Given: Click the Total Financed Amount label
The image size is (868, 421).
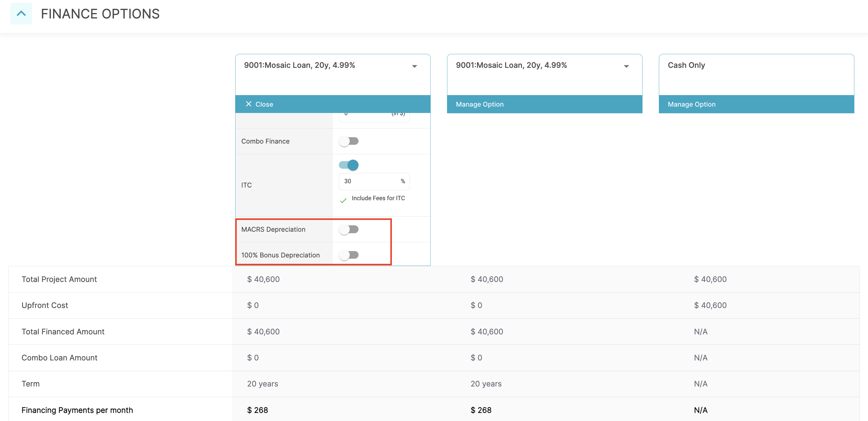Looking at the screenshot, I should click(63, 332).
